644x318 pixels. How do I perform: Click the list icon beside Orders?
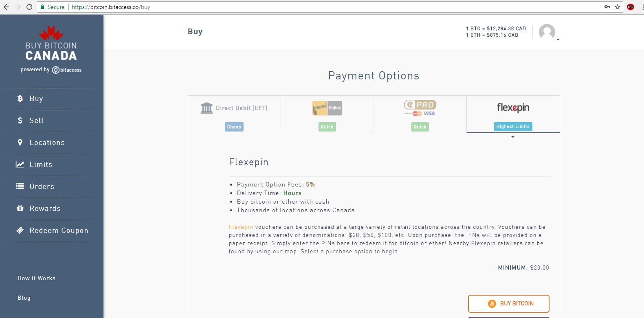click(x=20, y=186)
